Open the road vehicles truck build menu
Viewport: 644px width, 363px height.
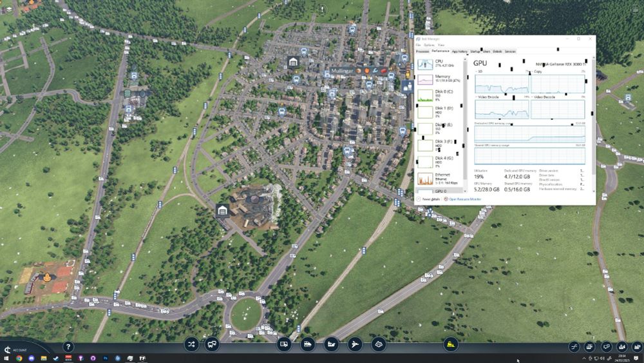coord(284,344)
